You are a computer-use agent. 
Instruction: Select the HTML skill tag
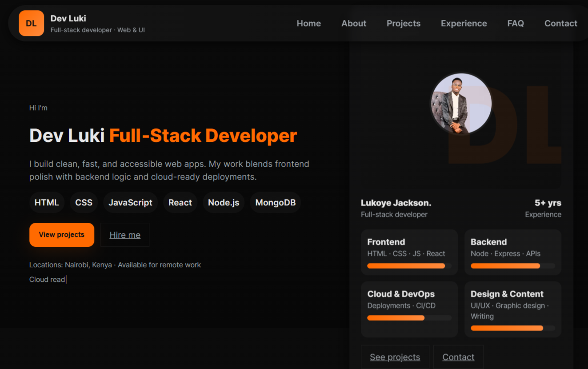pos(47,203)
